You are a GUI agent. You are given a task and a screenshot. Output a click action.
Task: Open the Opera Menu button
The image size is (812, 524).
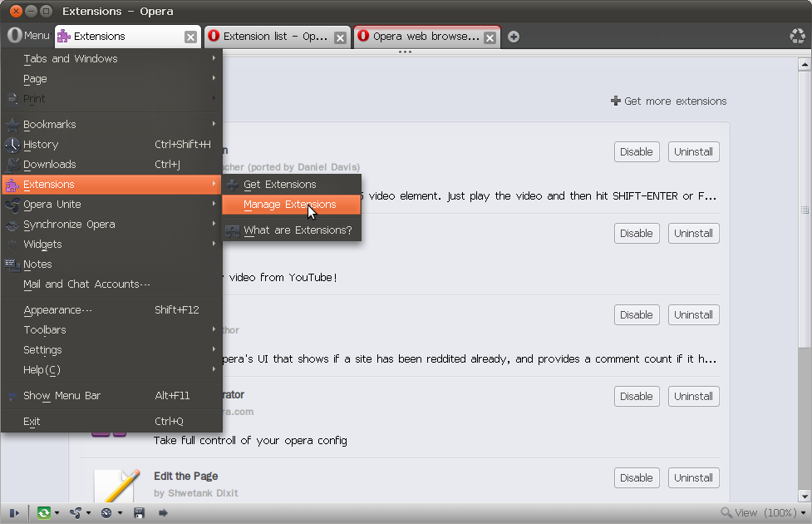point(27,36)
